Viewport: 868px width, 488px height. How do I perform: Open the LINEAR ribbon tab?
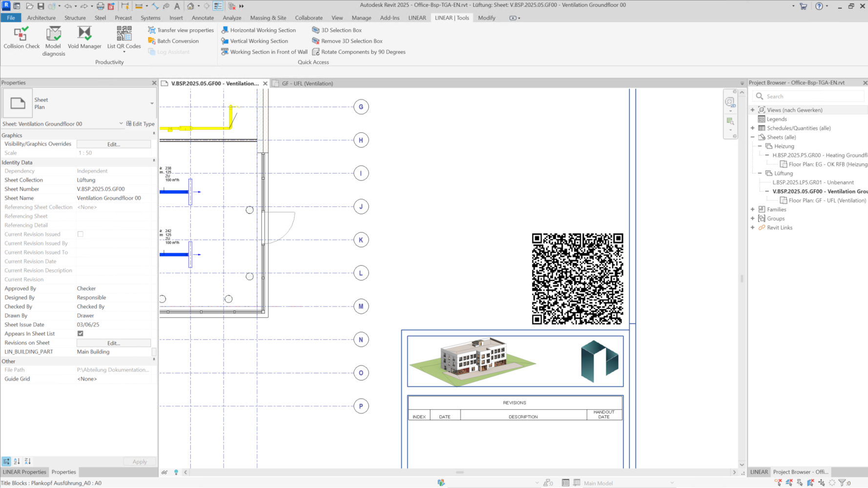point(417,18)
